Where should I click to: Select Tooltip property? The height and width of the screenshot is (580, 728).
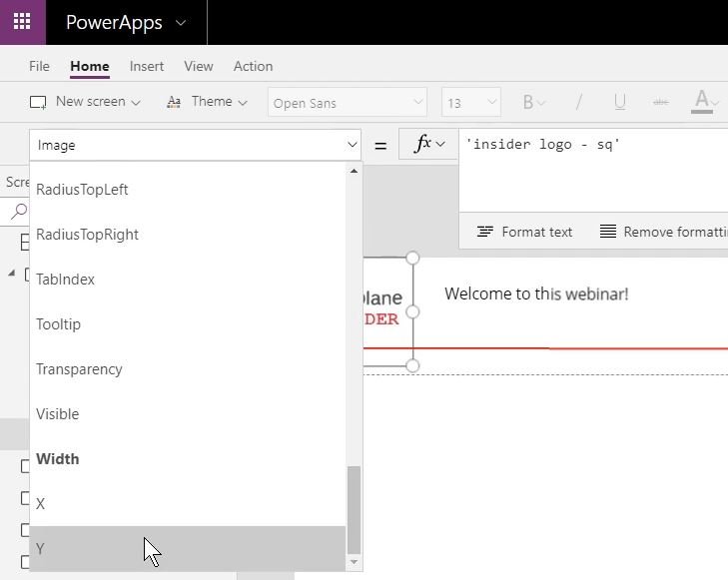(188, 323)
